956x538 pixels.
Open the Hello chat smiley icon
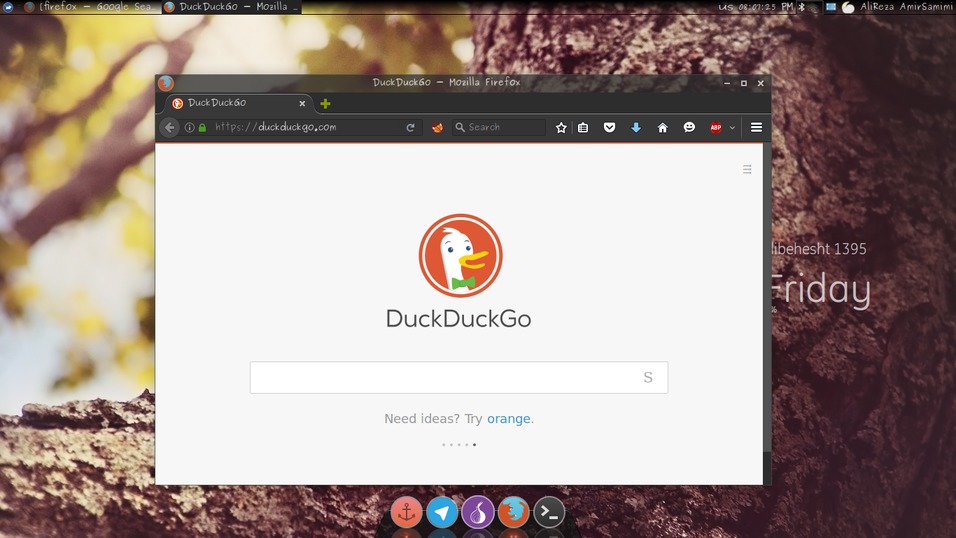point(689,127)
